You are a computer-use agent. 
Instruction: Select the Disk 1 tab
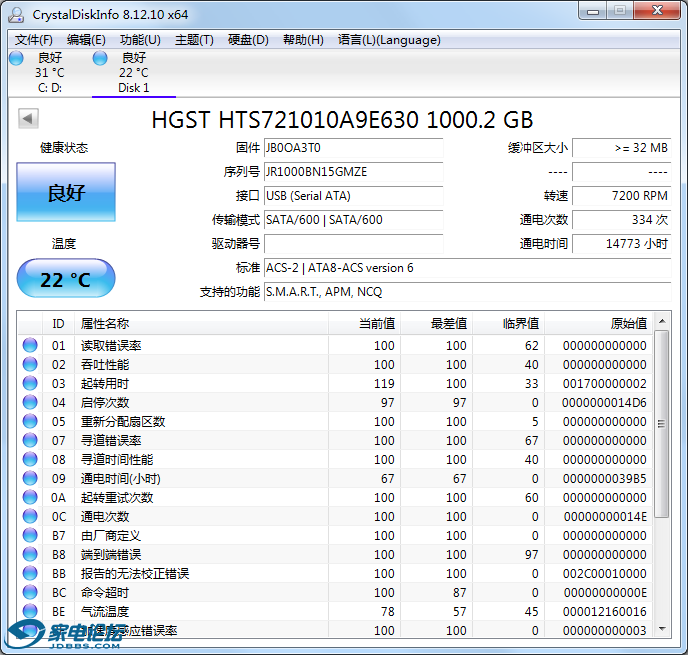pos(134,73)
